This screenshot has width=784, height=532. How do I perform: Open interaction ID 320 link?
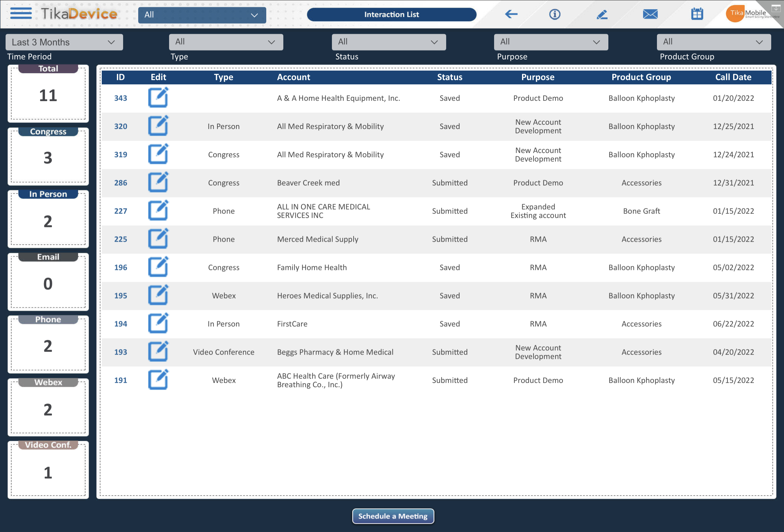(120, 126)
